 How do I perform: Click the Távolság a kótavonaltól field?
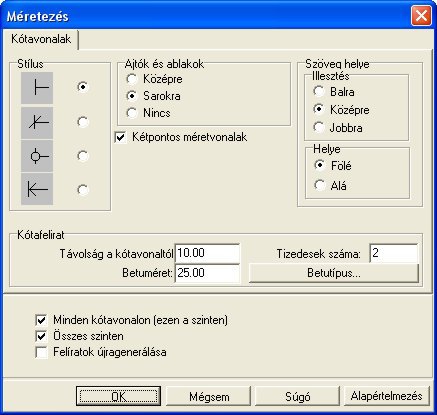(207, 253)
